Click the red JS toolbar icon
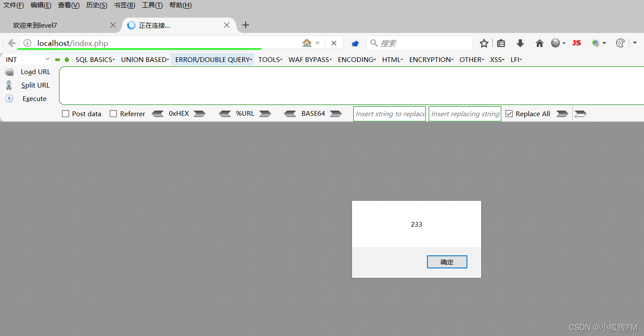Image resolution: width=644 pixels, height=336 pixels. click(x=576, y=43)
